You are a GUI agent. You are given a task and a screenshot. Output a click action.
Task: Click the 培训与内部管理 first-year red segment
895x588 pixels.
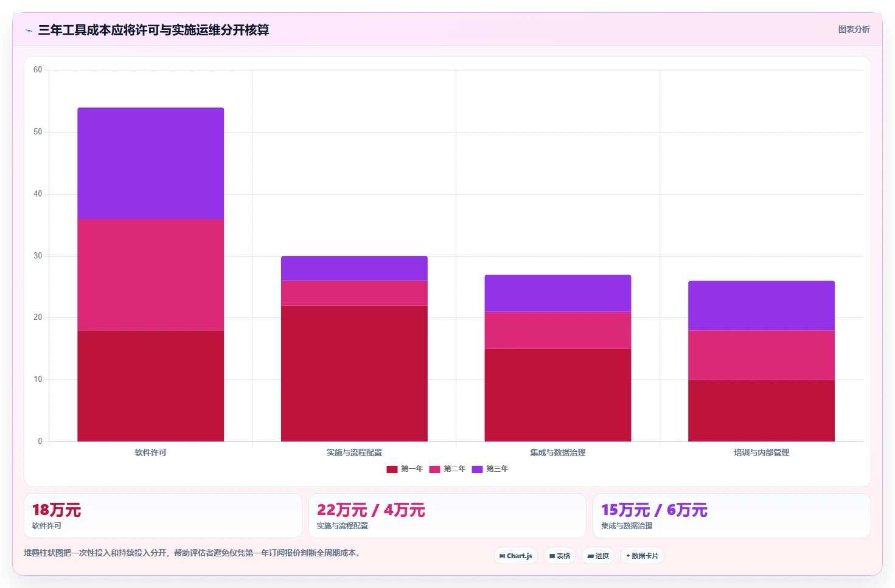coord(761,410)
